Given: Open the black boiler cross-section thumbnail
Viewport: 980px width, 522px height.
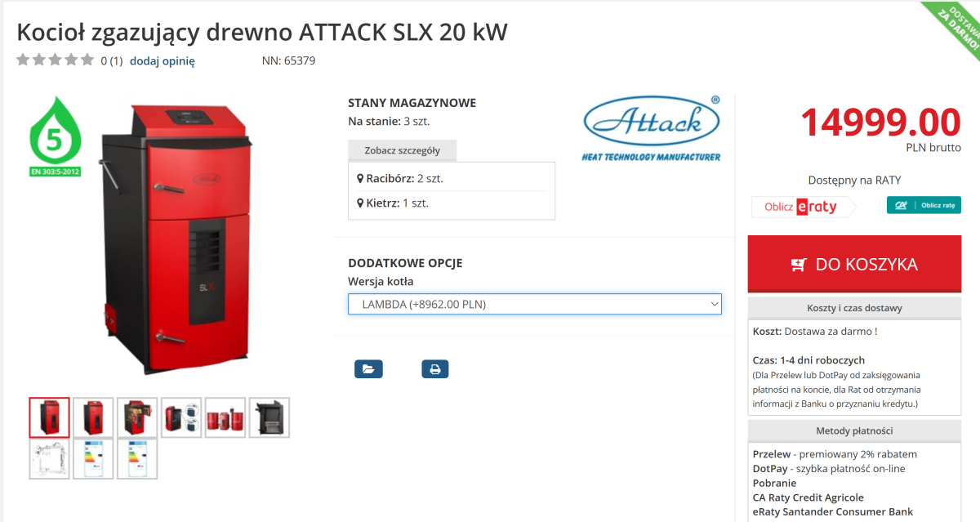Looking at the screenshot, I should [x=269, y=417].
